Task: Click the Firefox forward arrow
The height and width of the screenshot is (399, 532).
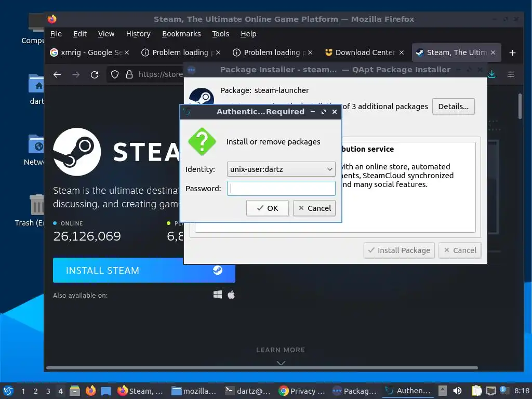Action: pyautogui.click(x=76, y=74)
